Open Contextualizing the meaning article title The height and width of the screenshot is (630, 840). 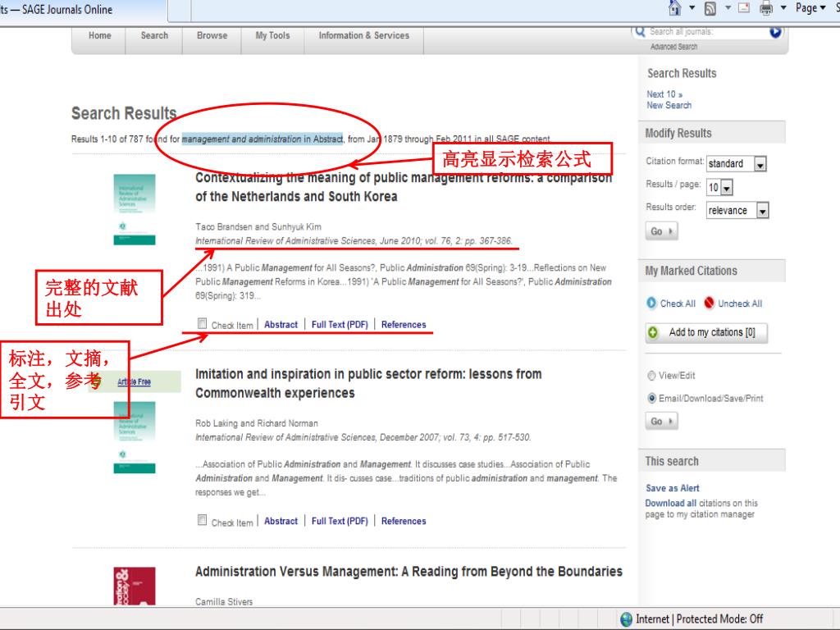404,187
